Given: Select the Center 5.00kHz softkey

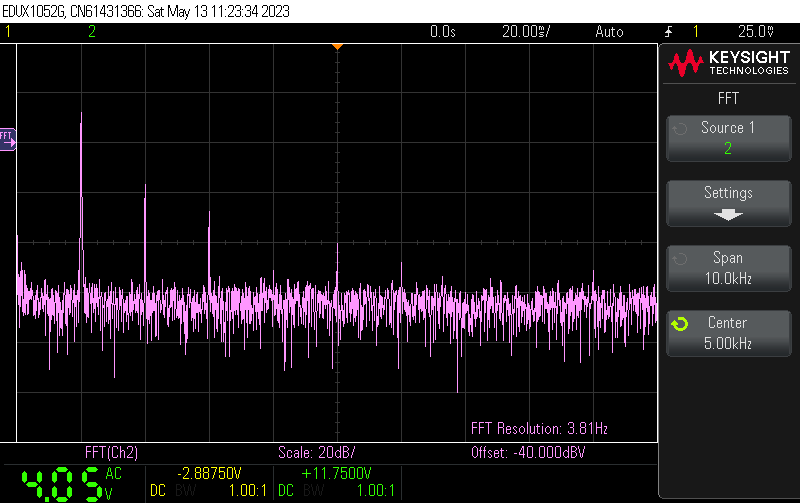Looking at the screenshot, I should coord(729,333).
